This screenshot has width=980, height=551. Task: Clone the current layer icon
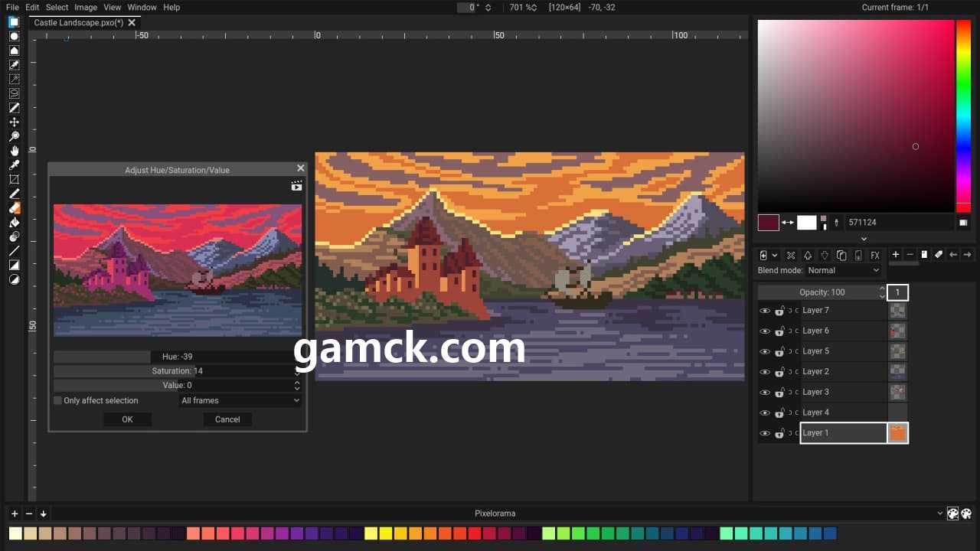[x=841, y=255]
